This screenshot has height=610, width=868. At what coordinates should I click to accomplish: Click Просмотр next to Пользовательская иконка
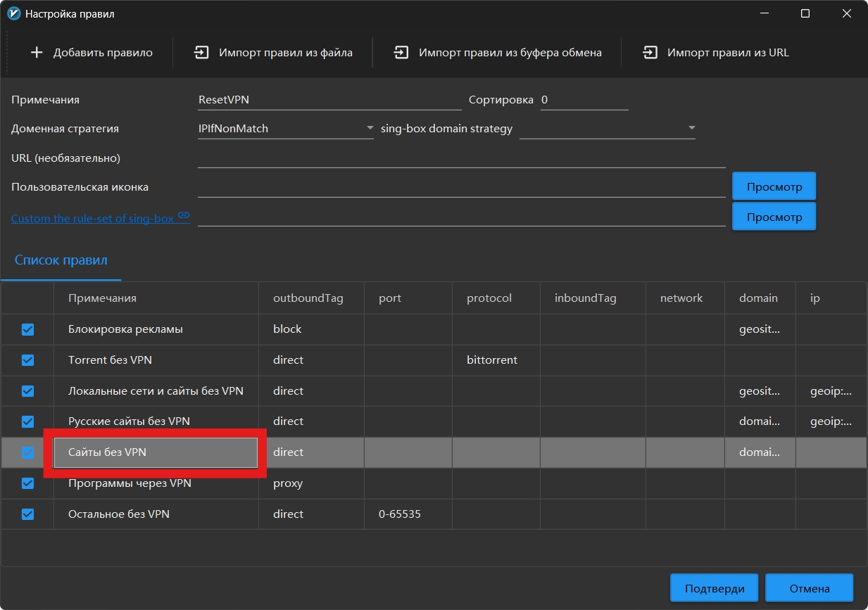[x=774, y=187]
